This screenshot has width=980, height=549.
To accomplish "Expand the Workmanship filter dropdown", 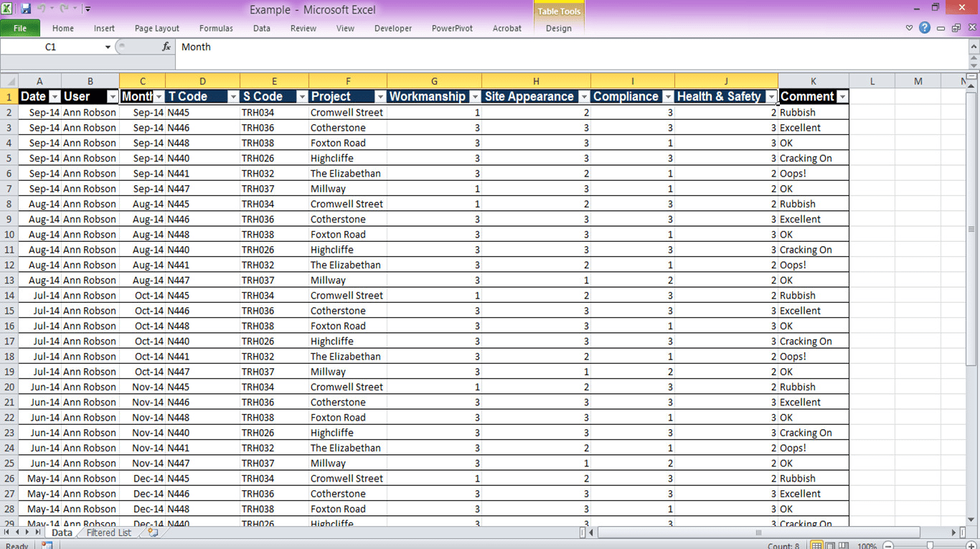I will click(x=475, y=96).
